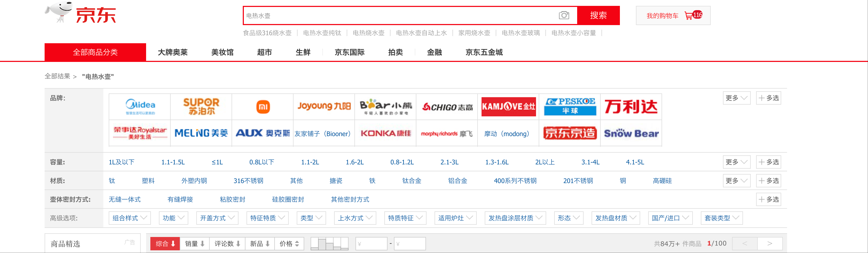The image size is (868, 253).
Task: Select the 京东京造 brand logo
Action: coord(570,133)
